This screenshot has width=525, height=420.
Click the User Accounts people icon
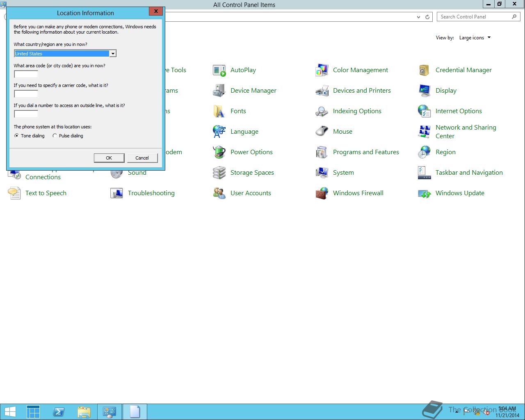coord(219,193)
